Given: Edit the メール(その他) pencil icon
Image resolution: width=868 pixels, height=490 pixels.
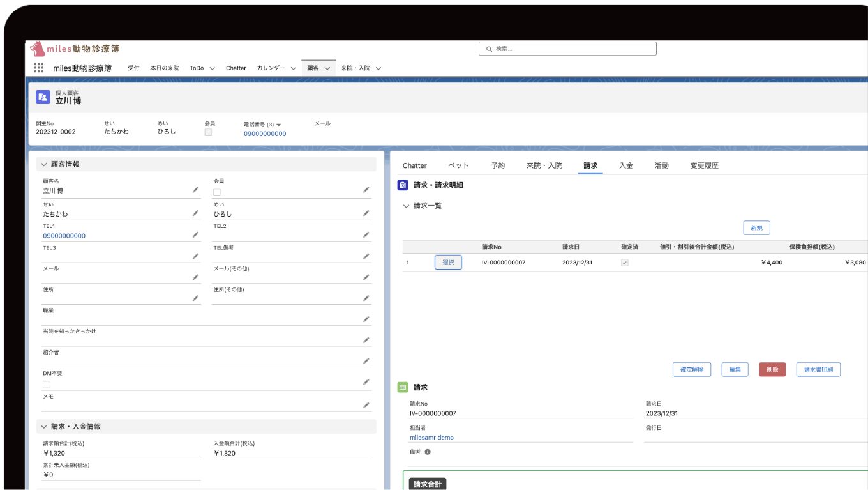Looking at the screenshot, I should tap(366, 277).
